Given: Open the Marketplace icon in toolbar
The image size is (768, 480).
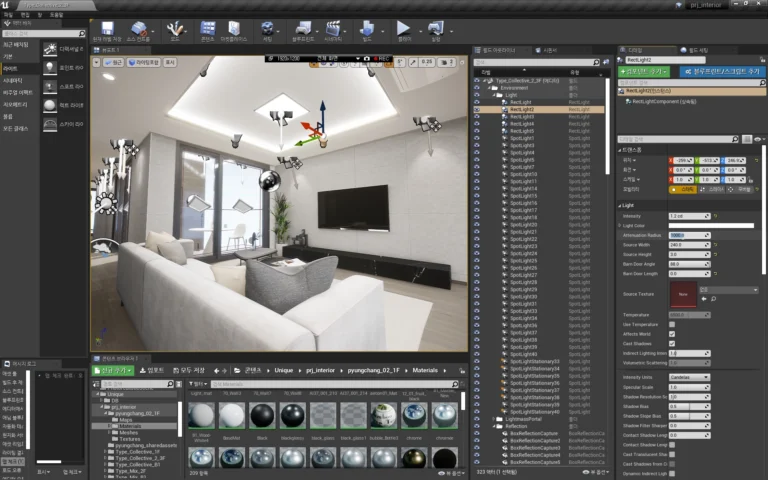Looking at the screenshot, I should tap(234, 28).
